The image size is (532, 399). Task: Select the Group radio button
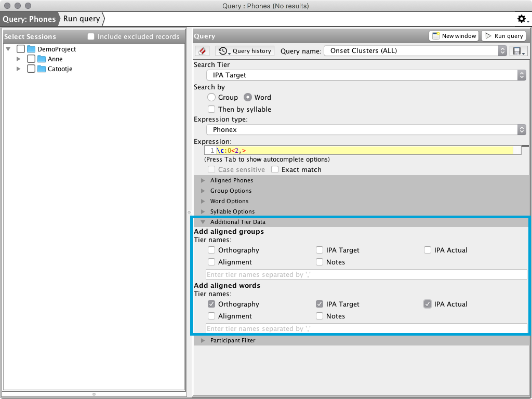211,97
